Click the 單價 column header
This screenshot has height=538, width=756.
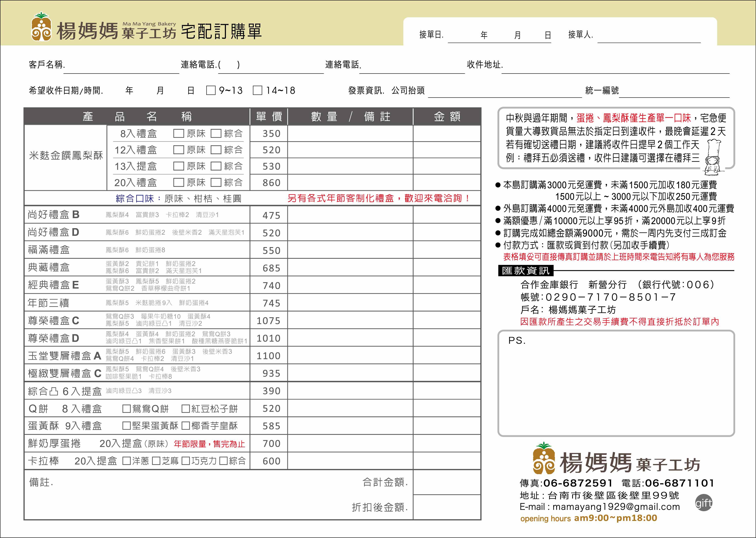[x=269, y=117]
